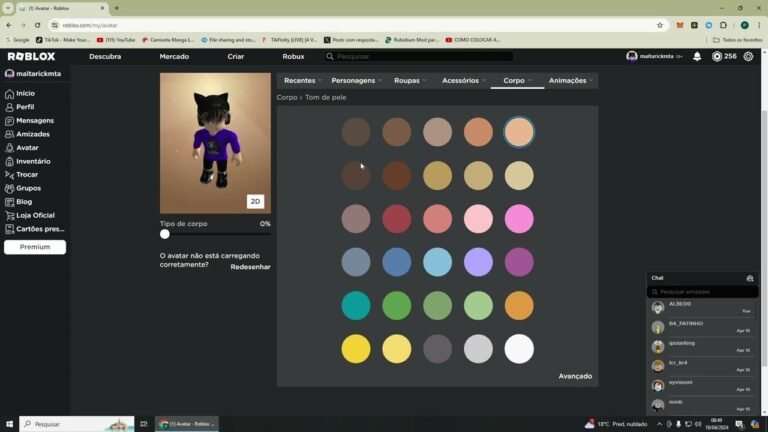This screenshot has width=768, height=432.
Task: Pick the crimson red skin tone
Action: (x=396, y=218)
